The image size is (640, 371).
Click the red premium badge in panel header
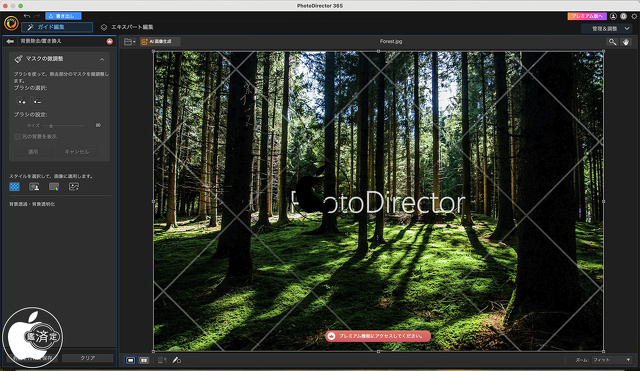pos(109,41)
